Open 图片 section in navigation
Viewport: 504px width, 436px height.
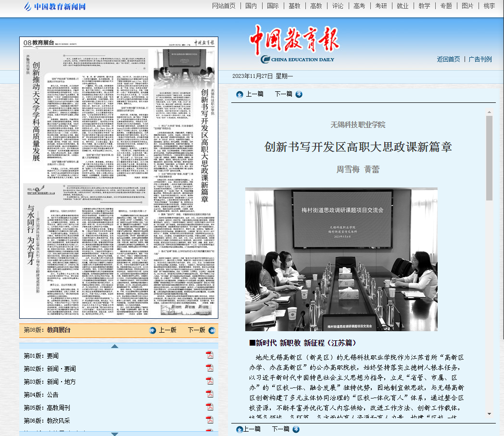467,6
